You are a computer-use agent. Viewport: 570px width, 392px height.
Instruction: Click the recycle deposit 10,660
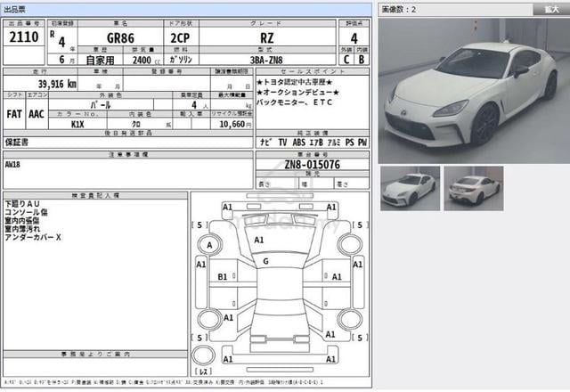point(232,125)
